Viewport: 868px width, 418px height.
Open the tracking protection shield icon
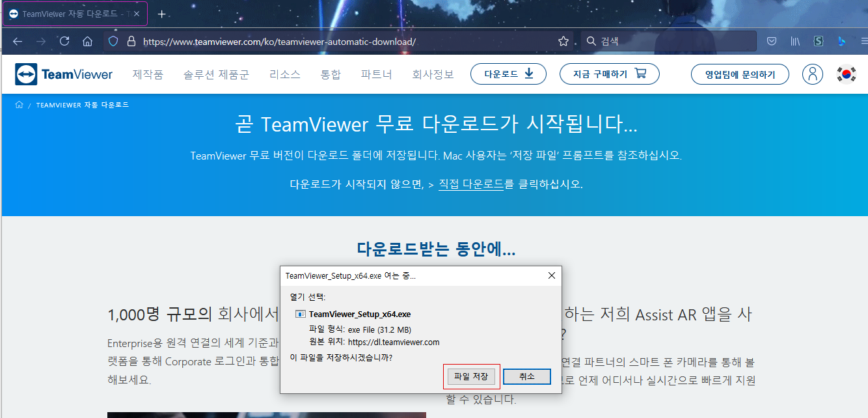(113, 41)
